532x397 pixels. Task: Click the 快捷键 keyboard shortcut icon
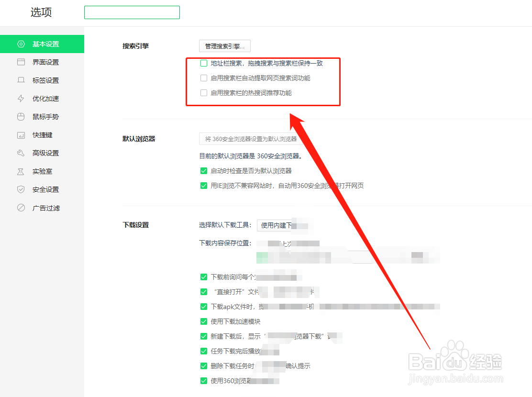coord(21,135)
